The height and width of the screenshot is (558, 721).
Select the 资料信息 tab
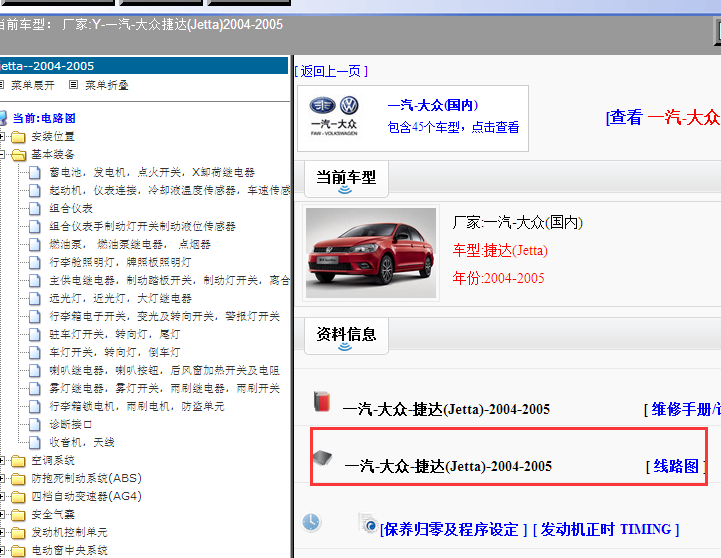[x=346, y=336]
